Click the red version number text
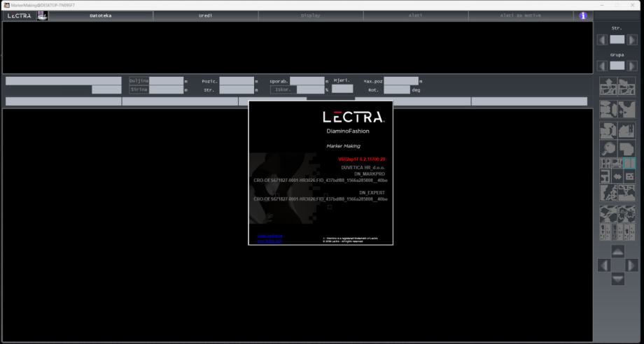 coord(362,159)
